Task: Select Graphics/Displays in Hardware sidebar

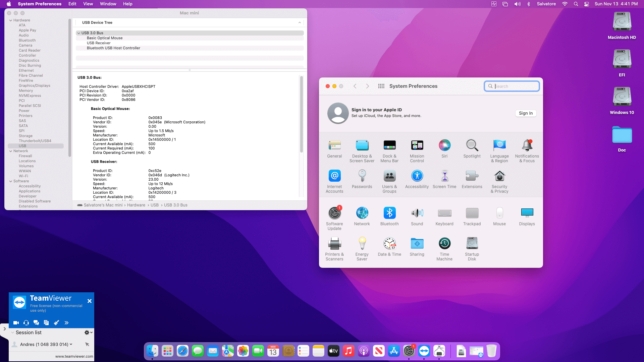Action: click(x=35, y=86)
